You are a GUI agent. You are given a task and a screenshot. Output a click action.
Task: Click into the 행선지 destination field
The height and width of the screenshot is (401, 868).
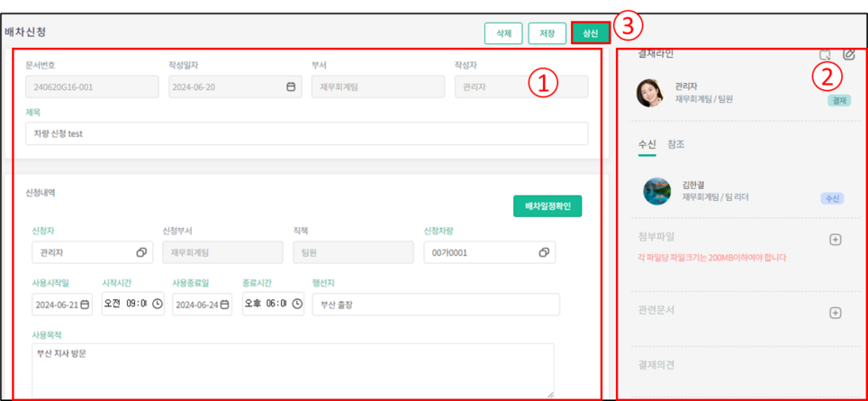tap(436, 305)
